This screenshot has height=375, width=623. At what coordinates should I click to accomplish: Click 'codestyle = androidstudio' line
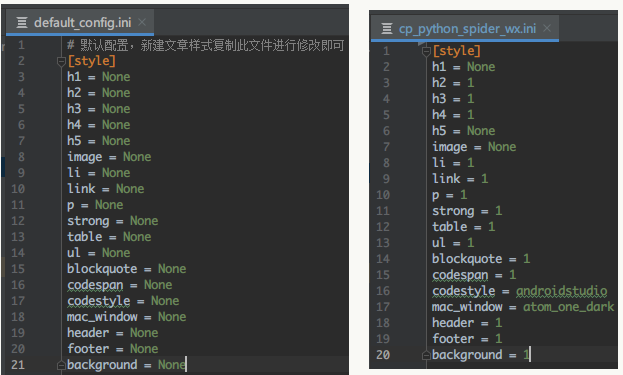pyautogui.click(x=520, y=291)
